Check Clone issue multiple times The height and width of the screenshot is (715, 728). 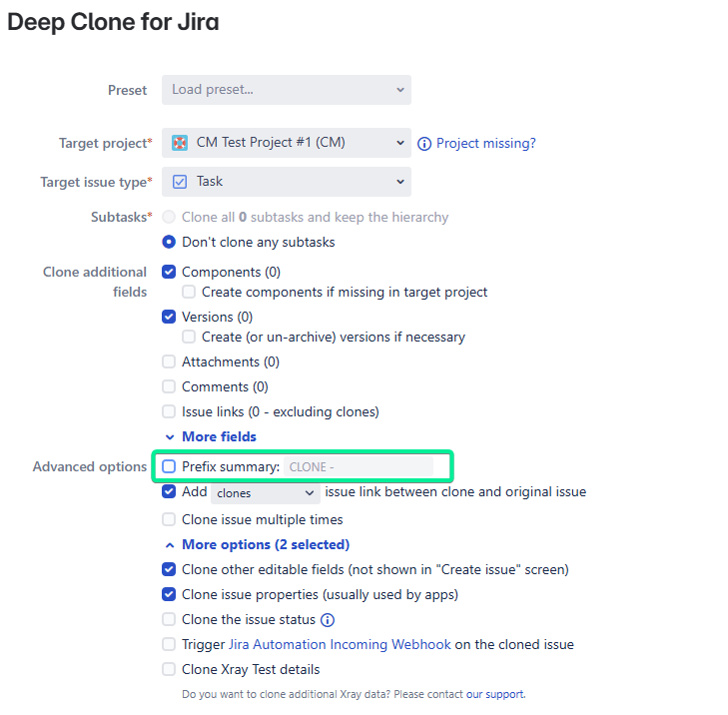pyautogui.click(x=169, y=519)
